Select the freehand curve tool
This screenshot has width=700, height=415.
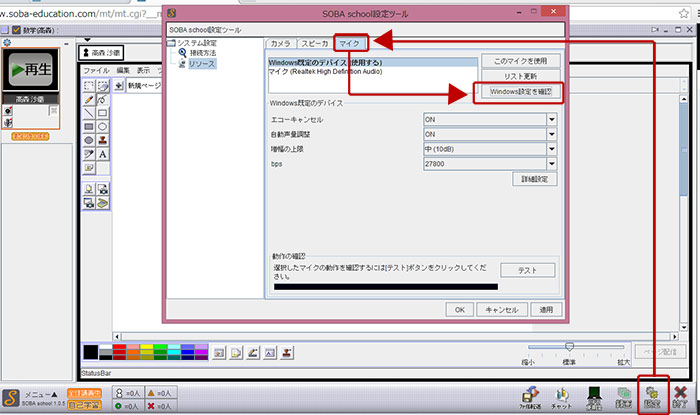coord(103,100)
